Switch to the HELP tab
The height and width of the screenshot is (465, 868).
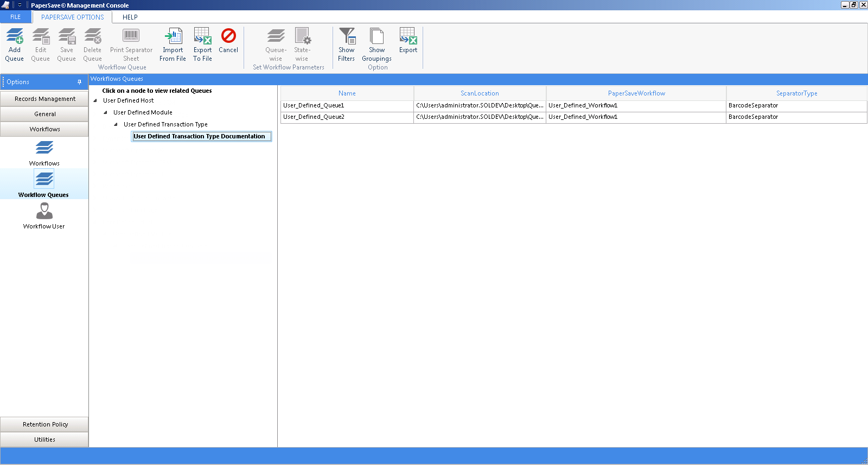130,17
